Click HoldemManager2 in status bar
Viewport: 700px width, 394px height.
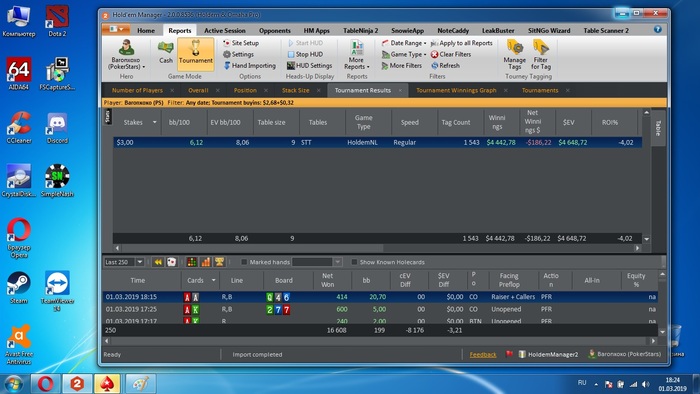[x=548, y=354]
